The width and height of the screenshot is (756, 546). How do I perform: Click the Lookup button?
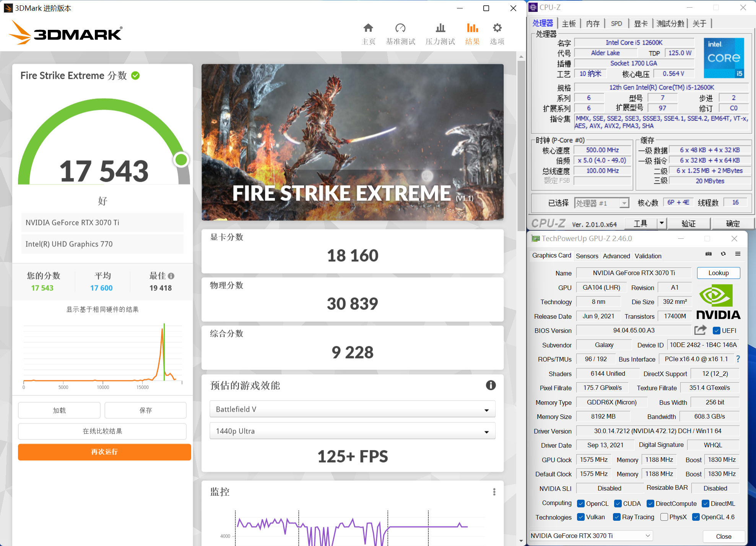tap(718, 273)
